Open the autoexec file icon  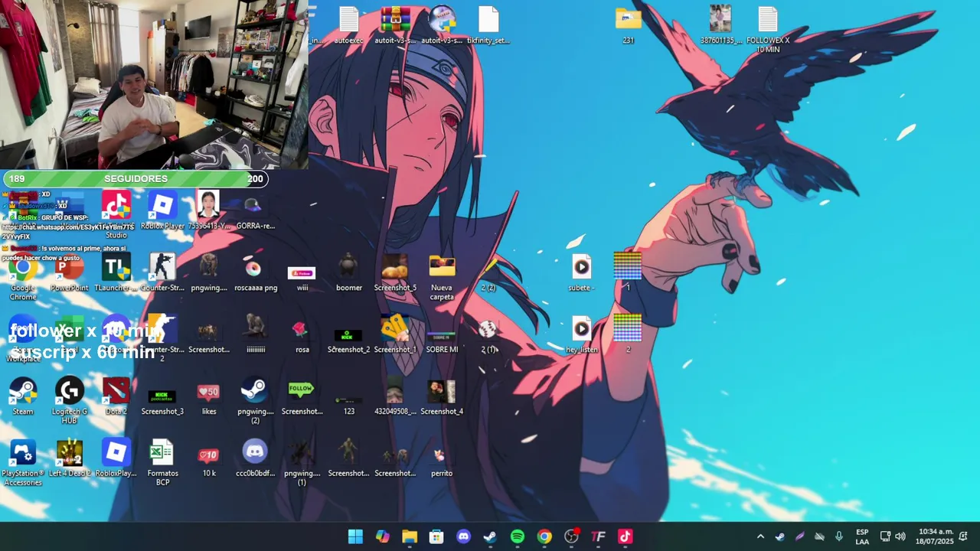coord(349,26)
